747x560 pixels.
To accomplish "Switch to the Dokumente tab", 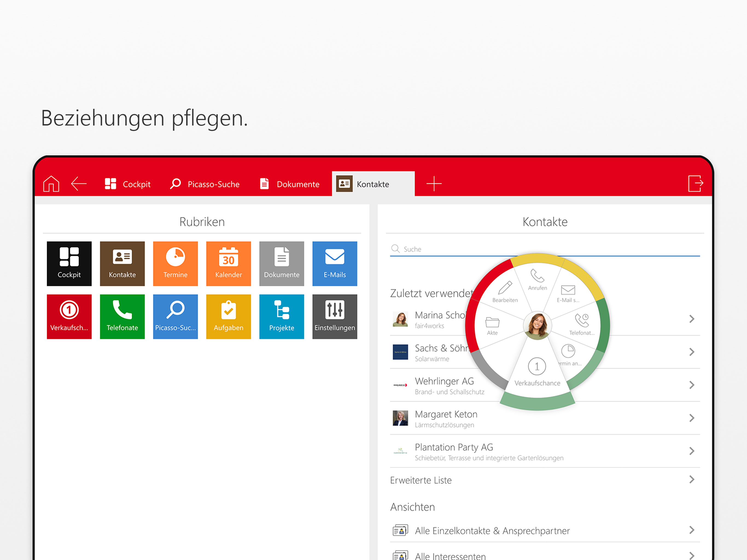I will (x=290, y=184).
